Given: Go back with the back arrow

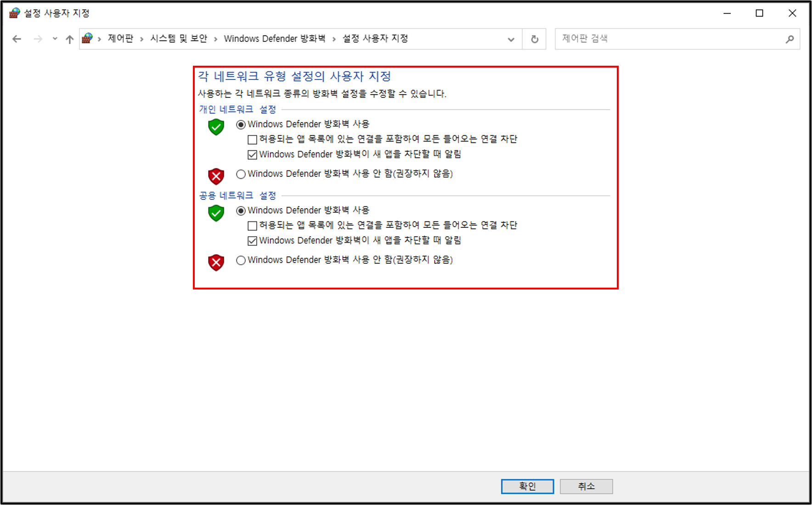Looking at the screenshot, I should click(x=17, y=39).
